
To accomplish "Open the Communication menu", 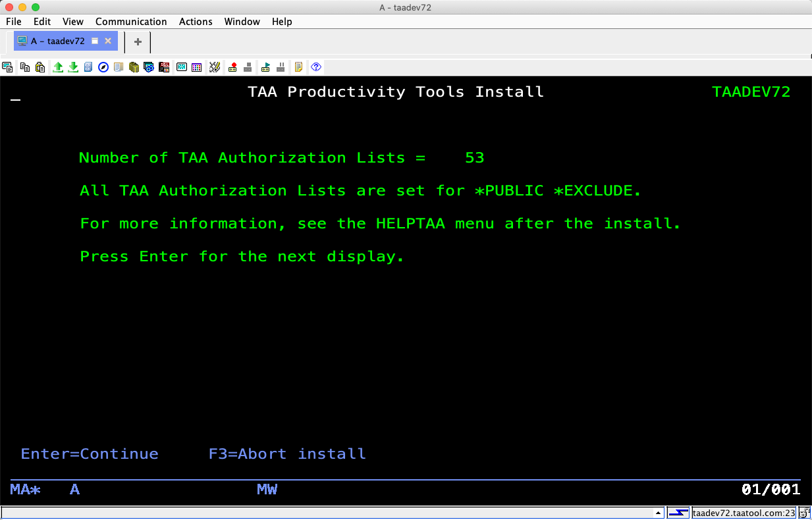I will point(131,22).
